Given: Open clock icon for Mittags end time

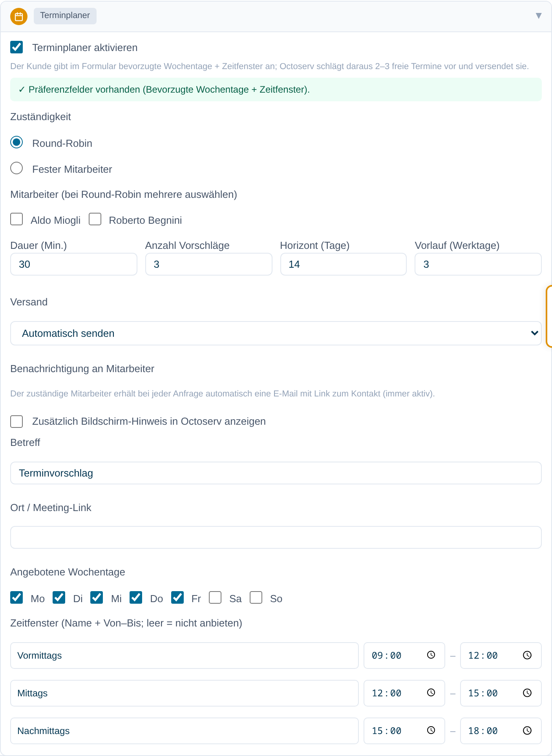Looking at the screenshot, I should pyautogui.click(x=527, y=692).
